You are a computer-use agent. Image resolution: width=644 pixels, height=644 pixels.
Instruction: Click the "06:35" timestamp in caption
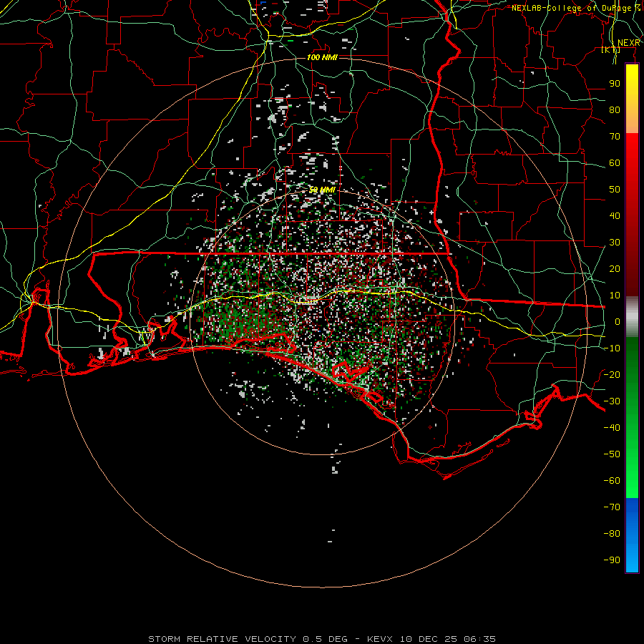tap(479, 639)
